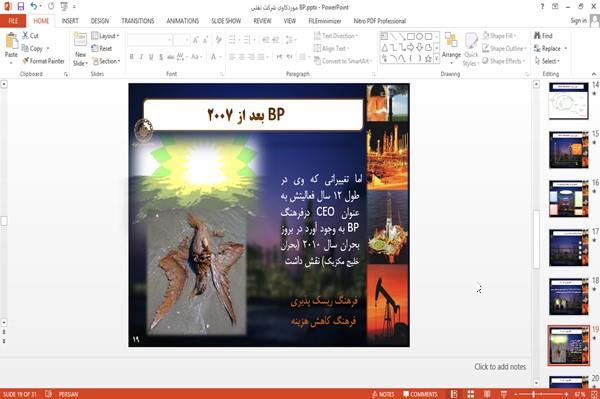Click to add notes area
Screen dimensions: 600x399
[500, 366]
